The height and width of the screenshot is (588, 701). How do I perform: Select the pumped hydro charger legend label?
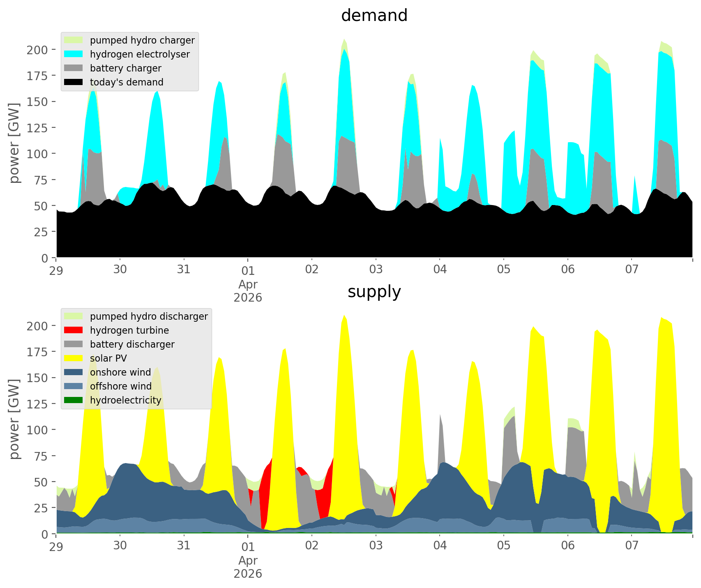click(142, 40)
